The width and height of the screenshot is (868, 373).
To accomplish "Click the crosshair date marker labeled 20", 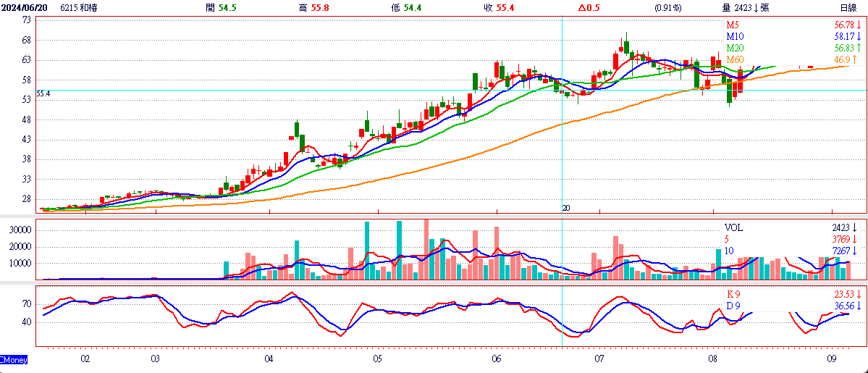I will click(565, 208).
